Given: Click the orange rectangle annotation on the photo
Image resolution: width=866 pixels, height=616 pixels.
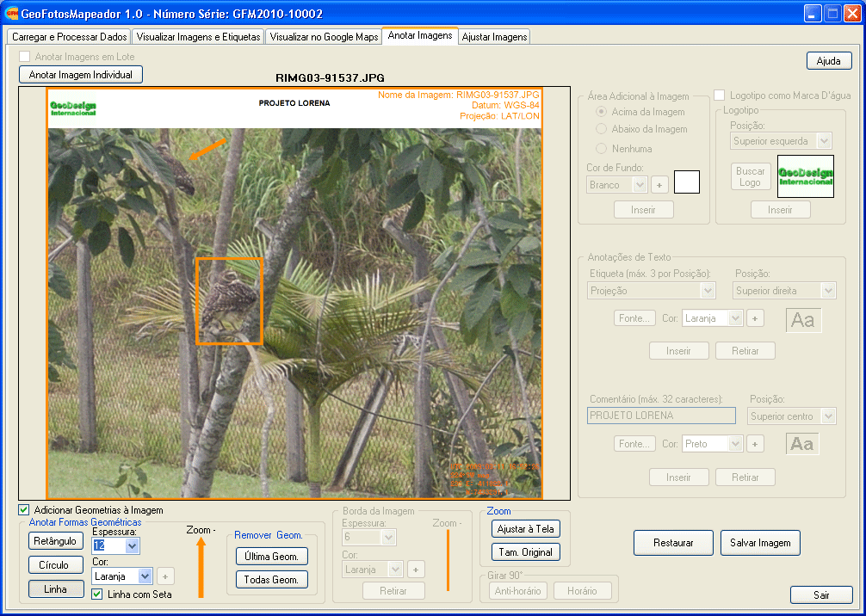Looking at the screenshot, I should 229,301.
